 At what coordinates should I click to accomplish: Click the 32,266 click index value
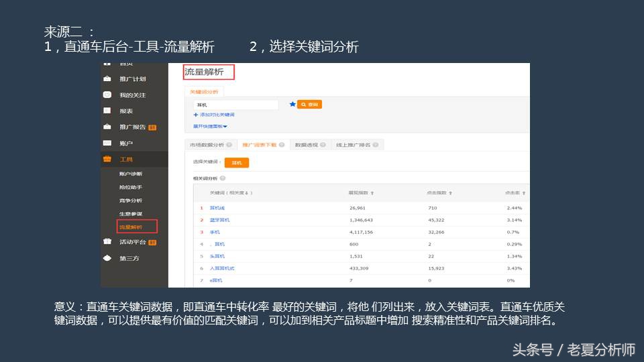coord(436,233)
